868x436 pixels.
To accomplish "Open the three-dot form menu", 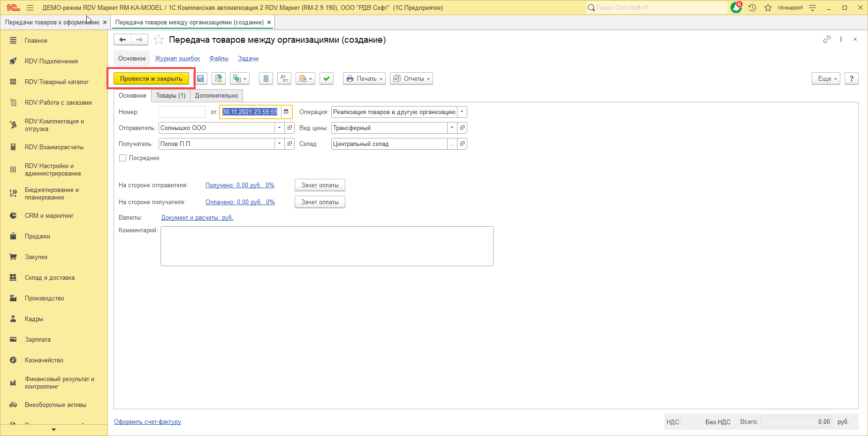I will 841,39.
